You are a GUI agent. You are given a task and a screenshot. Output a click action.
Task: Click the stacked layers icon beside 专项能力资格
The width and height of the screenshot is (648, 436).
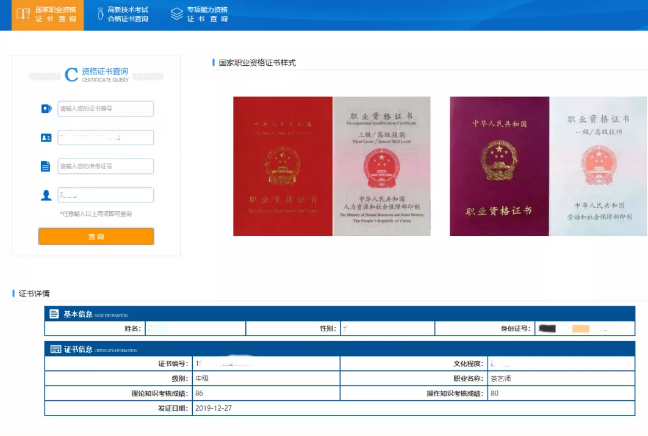(x=176, y=13)
